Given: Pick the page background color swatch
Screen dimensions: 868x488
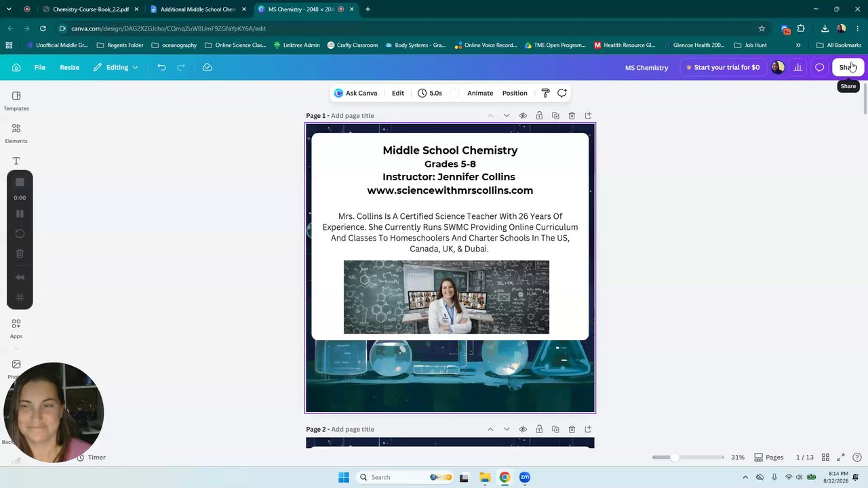Looking at the screenshot, I should click(455, 93).
